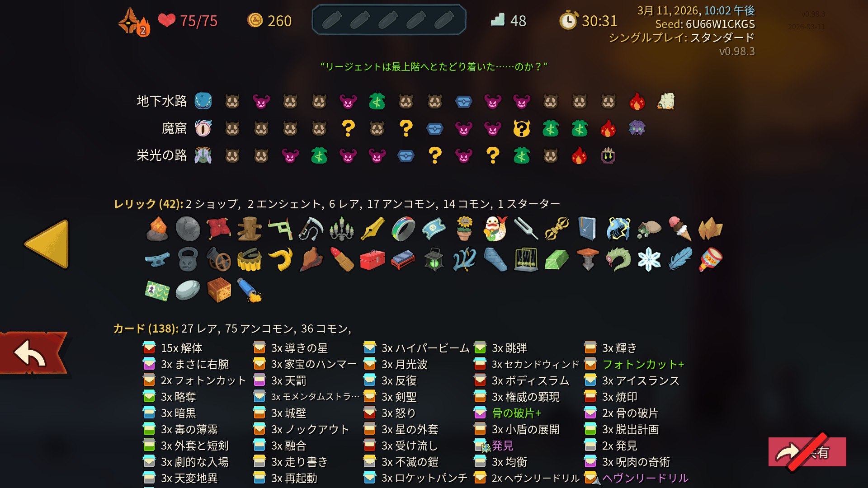
Task: Click the kettlebell relic icon
Action: [x=188, y=260]
